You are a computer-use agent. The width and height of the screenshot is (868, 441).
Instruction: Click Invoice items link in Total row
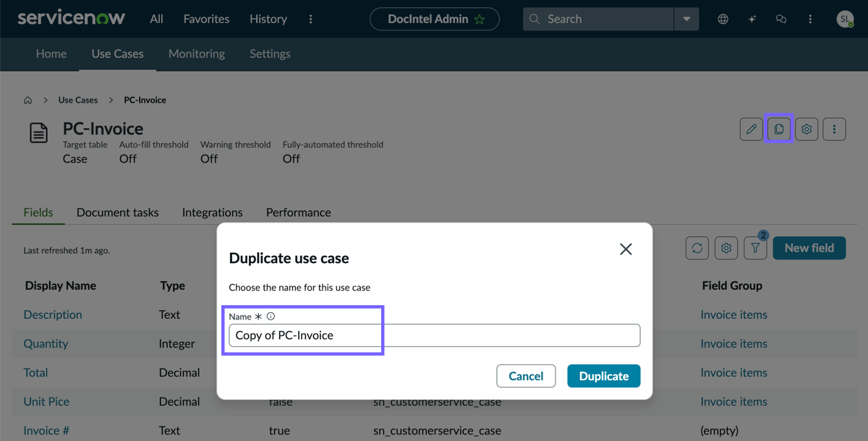(733, 372)
